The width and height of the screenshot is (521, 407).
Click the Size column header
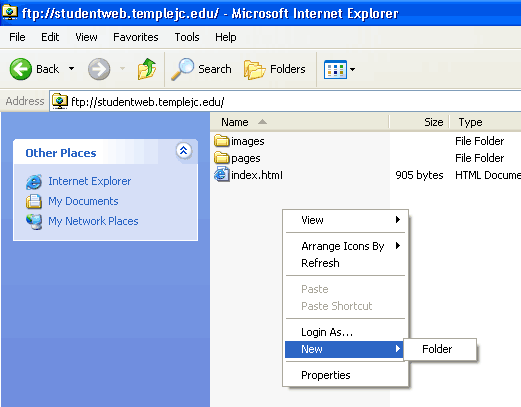click(x=419, y=122)
